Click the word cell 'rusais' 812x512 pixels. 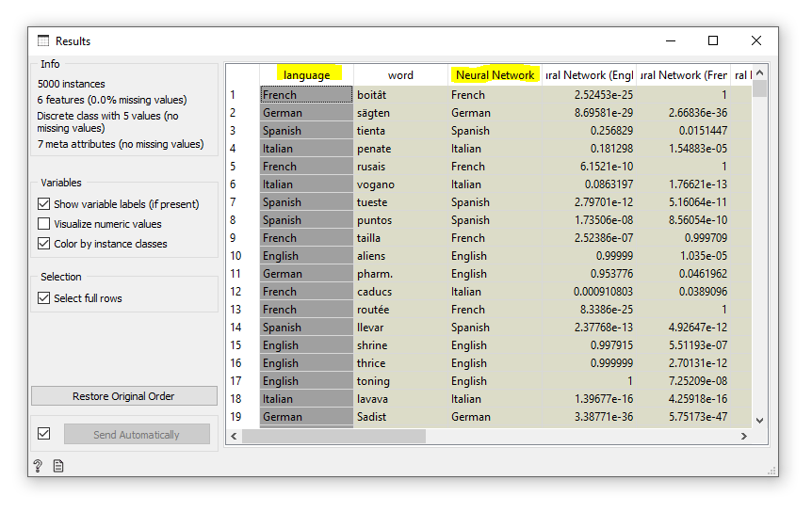pos(401,167)
